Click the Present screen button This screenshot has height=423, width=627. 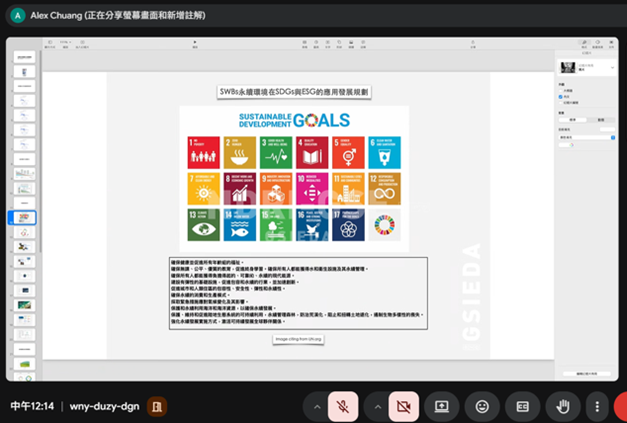441,407
